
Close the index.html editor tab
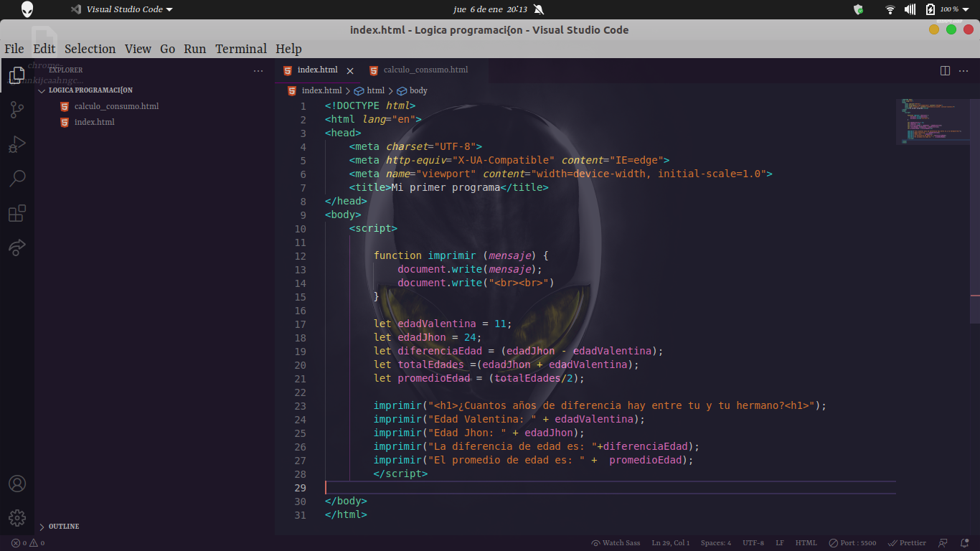(350, 70)
